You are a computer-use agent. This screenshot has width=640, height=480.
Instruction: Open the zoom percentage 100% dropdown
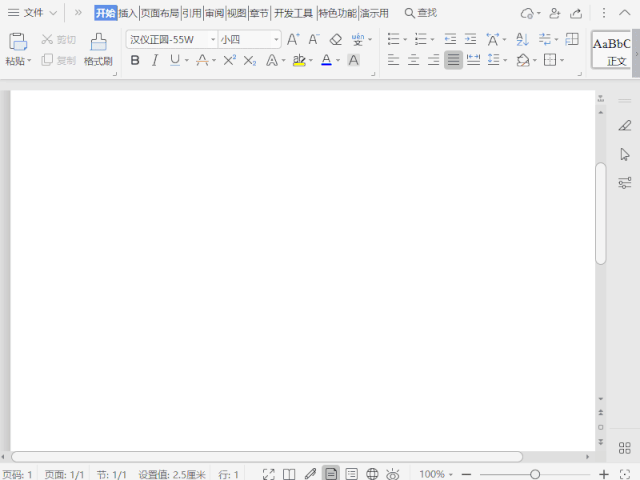(436, 473)
